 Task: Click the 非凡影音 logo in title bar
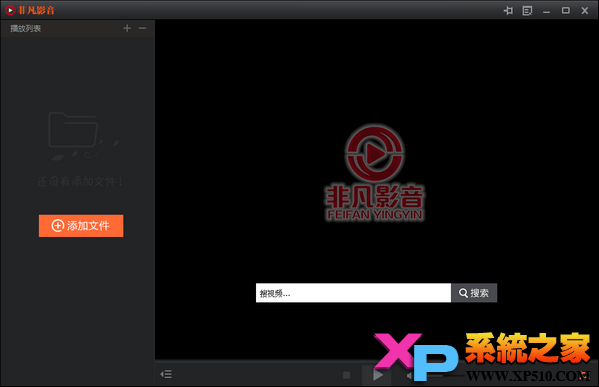point(30,10)
